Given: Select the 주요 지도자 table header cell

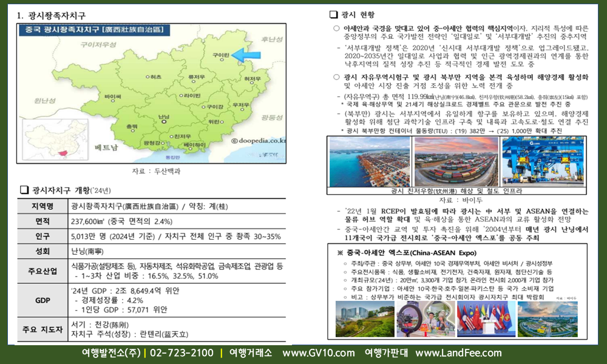Looking at the screenshot, I should tap(42, 329).
